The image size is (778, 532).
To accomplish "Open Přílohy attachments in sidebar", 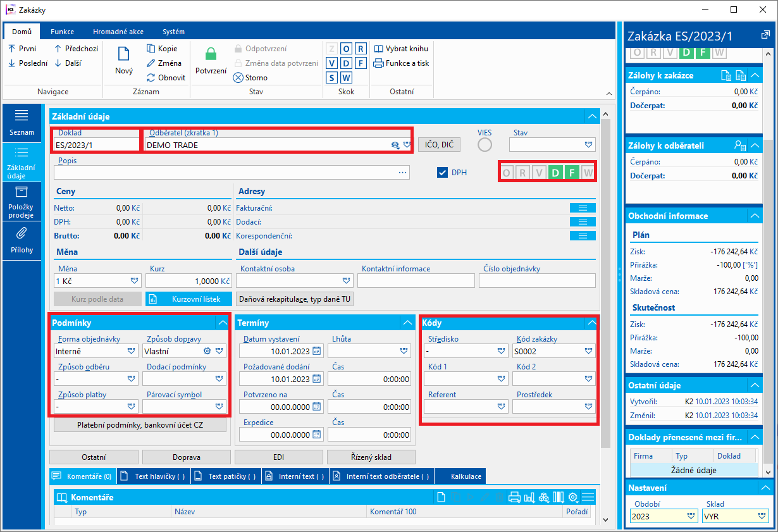I will click(22, 240).
